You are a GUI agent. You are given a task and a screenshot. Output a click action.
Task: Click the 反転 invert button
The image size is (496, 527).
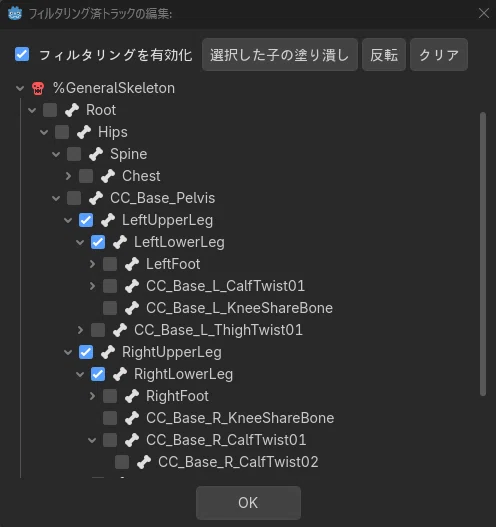point(384,55)
